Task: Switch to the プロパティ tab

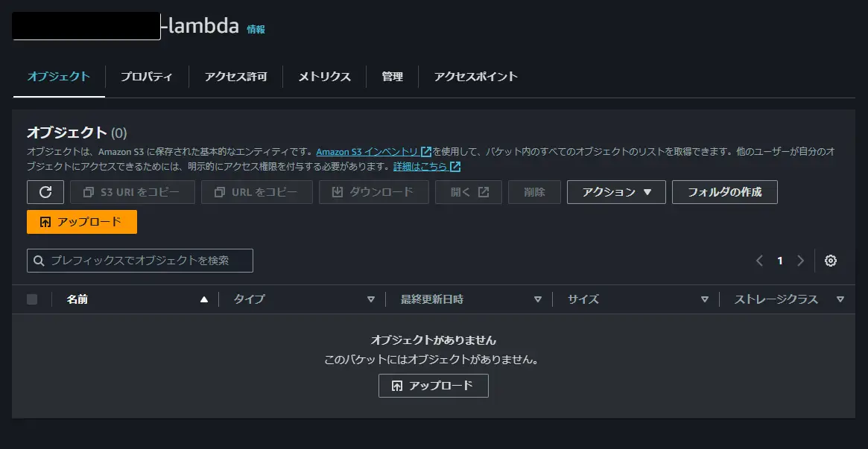Action: [x=147, y=76]
